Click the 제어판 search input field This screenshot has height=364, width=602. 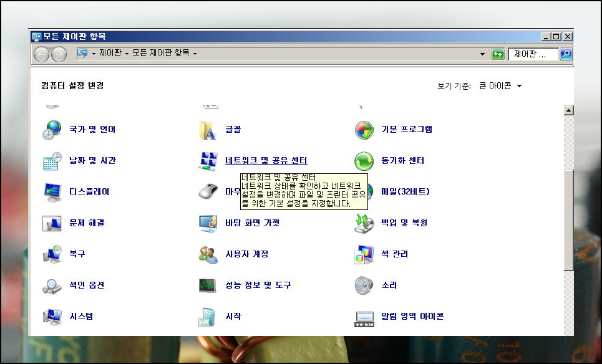(x=533, y=54)
